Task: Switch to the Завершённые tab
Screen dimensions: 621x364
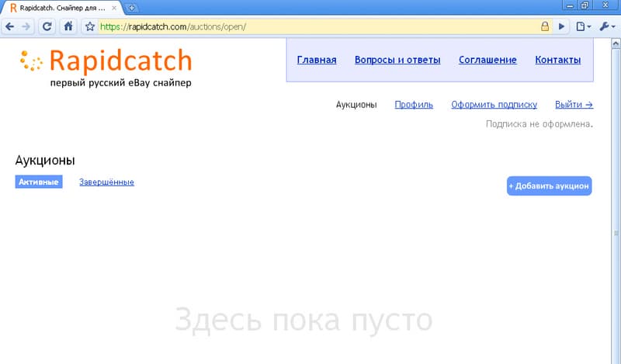Action: coord(106,182)
